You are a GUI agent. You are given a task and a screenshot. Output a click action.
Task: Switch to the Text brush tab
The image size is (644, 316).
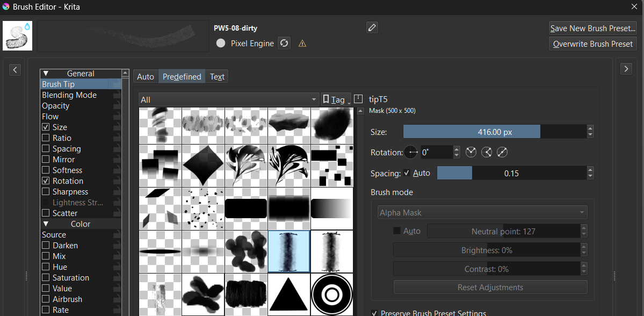(x=217, y=77)
